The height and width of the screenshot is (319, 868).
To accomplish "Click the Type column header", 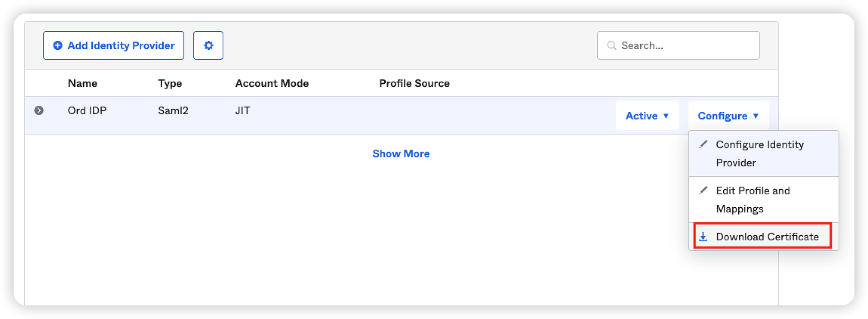I will [x=170, y=83].
